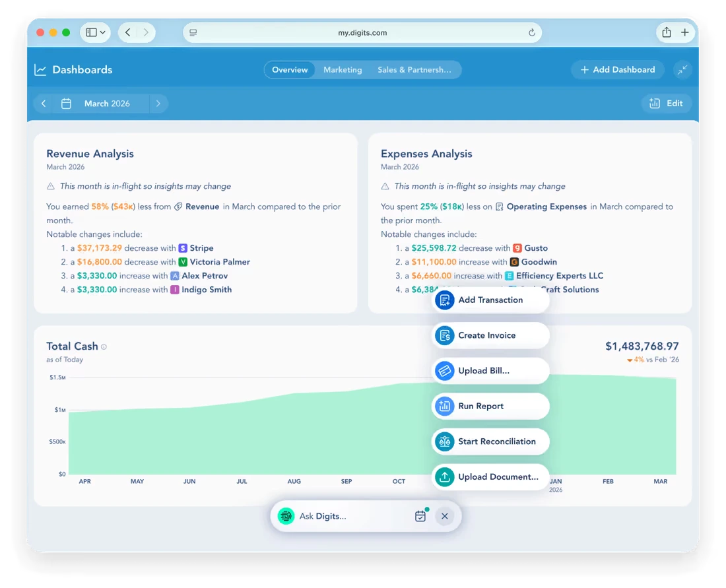Select the Upload Bill option
This screenshot has height=588, width=726.
coord(490,371)
